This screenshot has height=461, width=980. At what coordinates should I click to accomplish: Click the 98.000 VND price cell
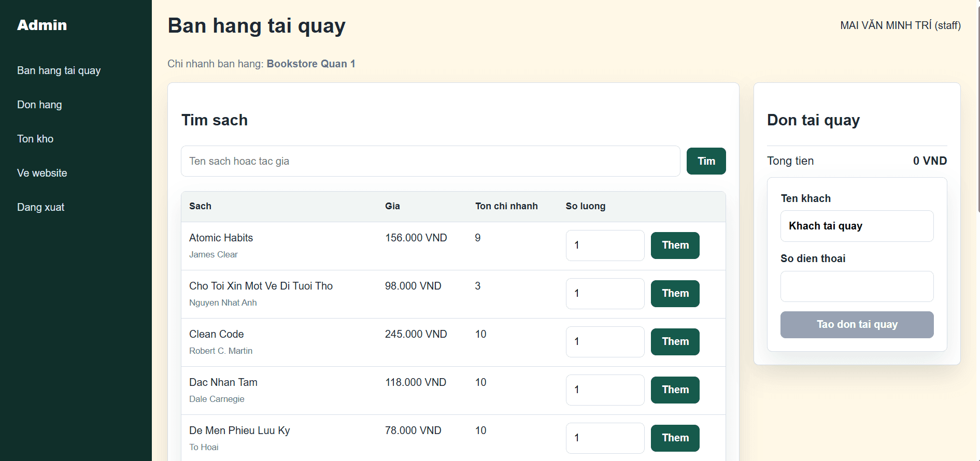[413, 286]
